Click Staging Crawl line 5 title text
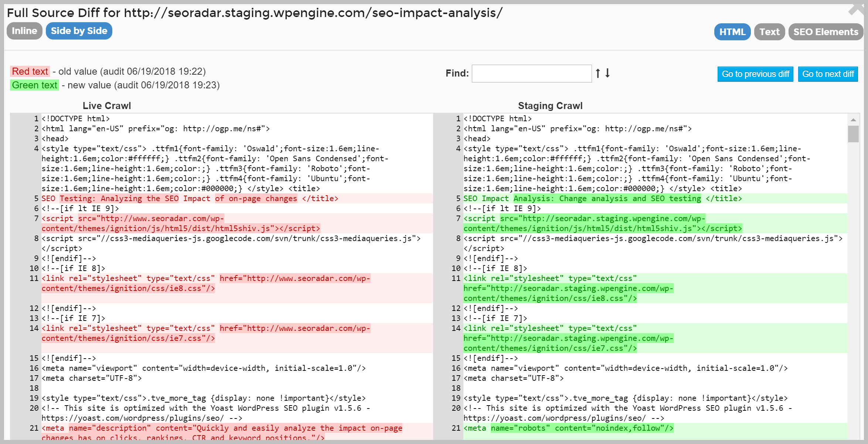This screenshot has width=868, height=444. 603,199
